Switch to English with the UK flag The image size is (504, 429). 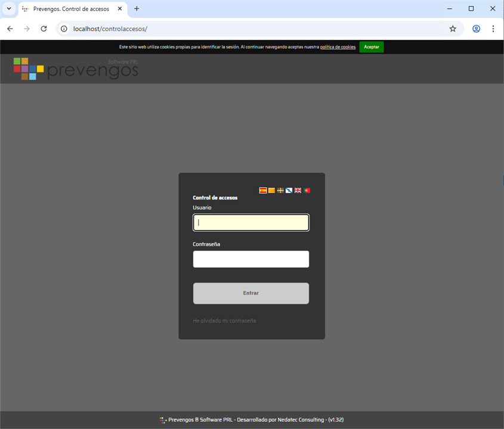coord(298,191)
